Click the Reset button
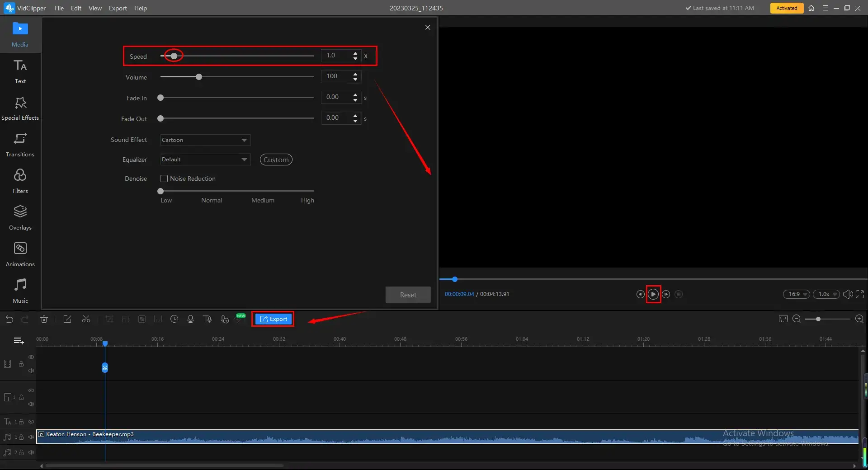The width and height of the screenshot is (868, 470). 408,295
